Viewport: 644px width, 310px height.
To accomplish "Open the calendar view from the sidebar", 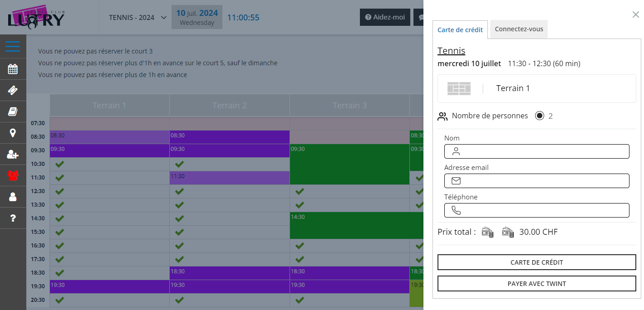I will (x=13, y=69).
